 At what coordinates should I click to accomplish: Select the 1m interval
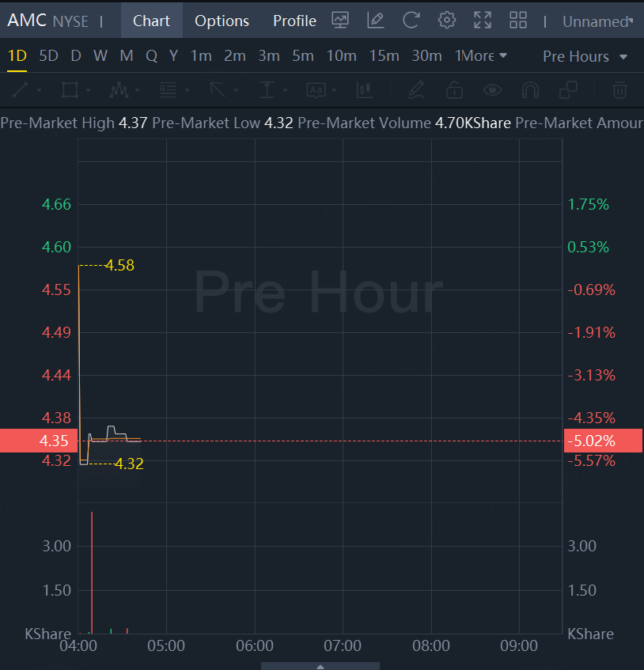click(x=201, y=56)
